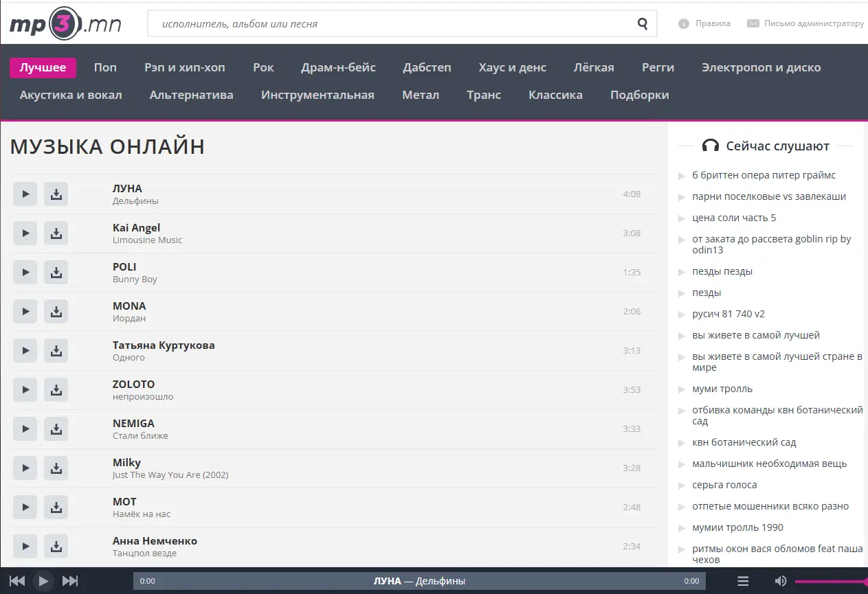The width and height of the screenshot is (868, 594).
Task: Play 'цена соли часть 5' sidebar entry
Action: click(x=734, y=218)
